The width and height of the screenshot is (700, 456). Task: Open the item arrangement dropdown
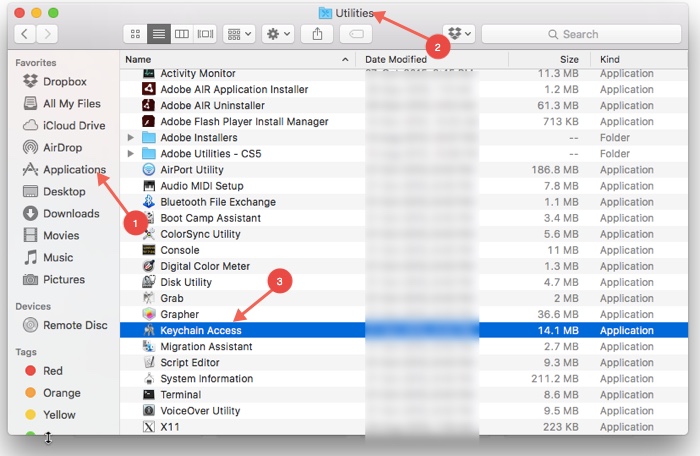pyautogui.click(x=239, y=34)
